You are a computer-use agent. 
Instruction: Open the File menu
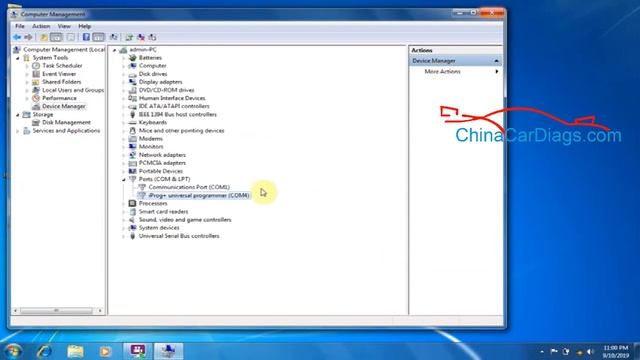pyautogui.click(x=20, y=26)
